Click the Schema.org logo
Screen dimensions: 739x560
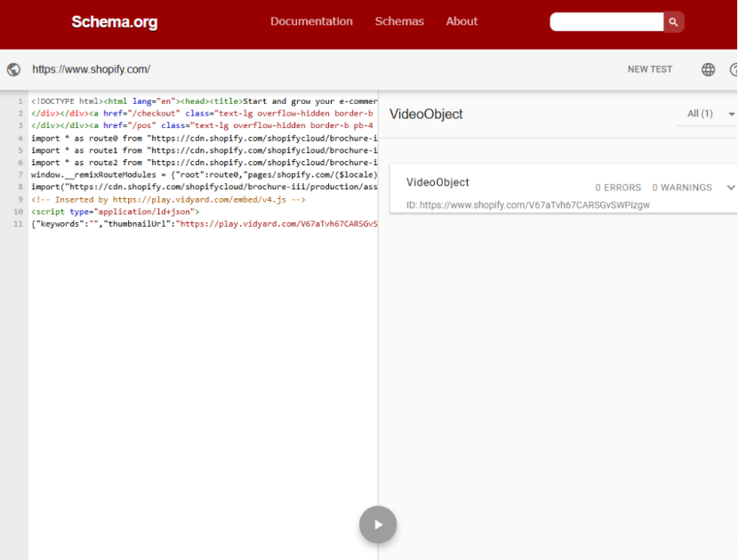pyautogui.click(x=114, y=22)
